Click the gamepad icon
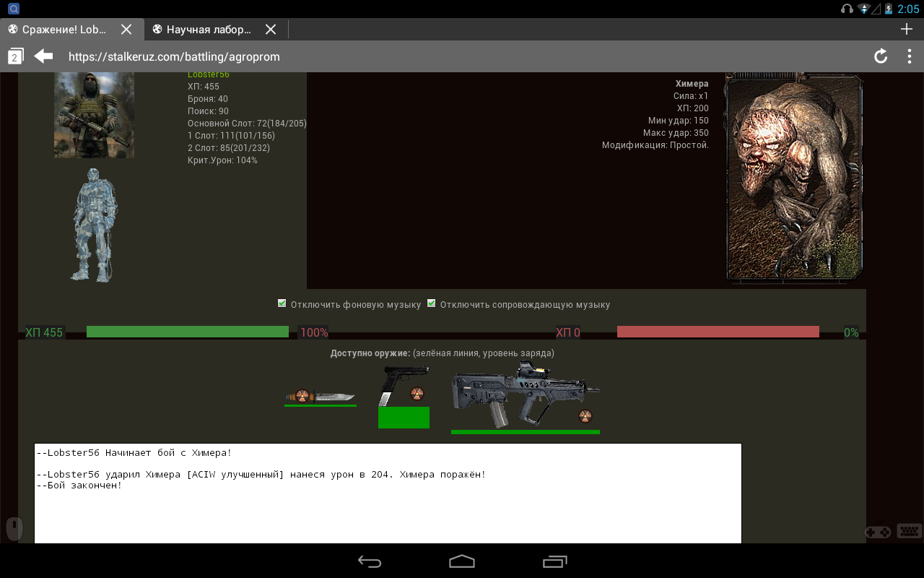The image size is (924, 578). point(878,532)
